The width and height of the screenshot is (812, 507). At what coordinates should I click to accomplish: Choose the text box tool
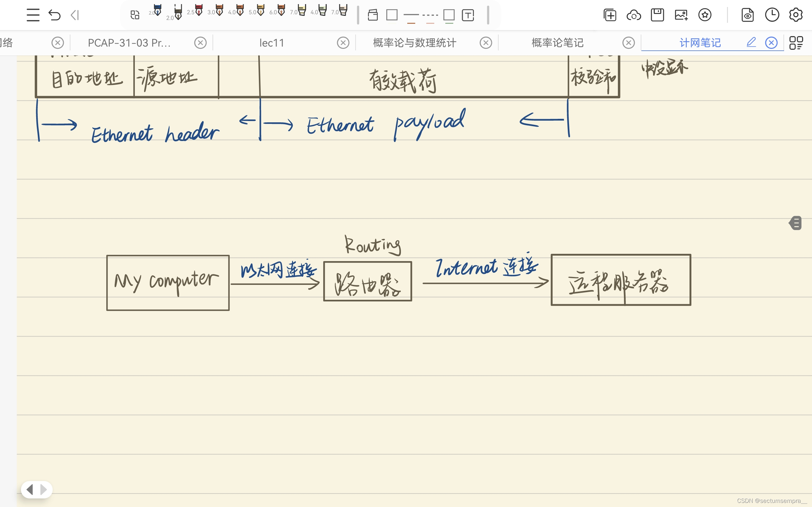click(x=468, y=15)
